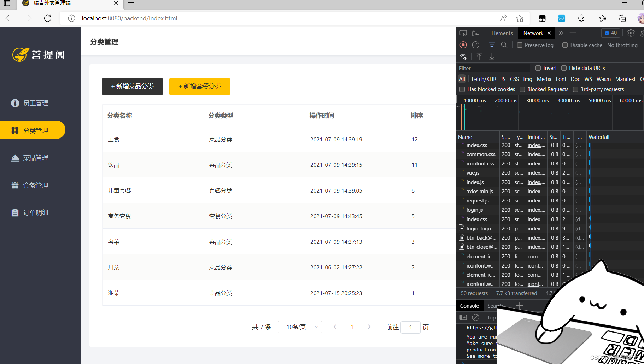Filter requests by Fetch/XHR
Viewport: 644px width, 364px height.
coord(484,79)
